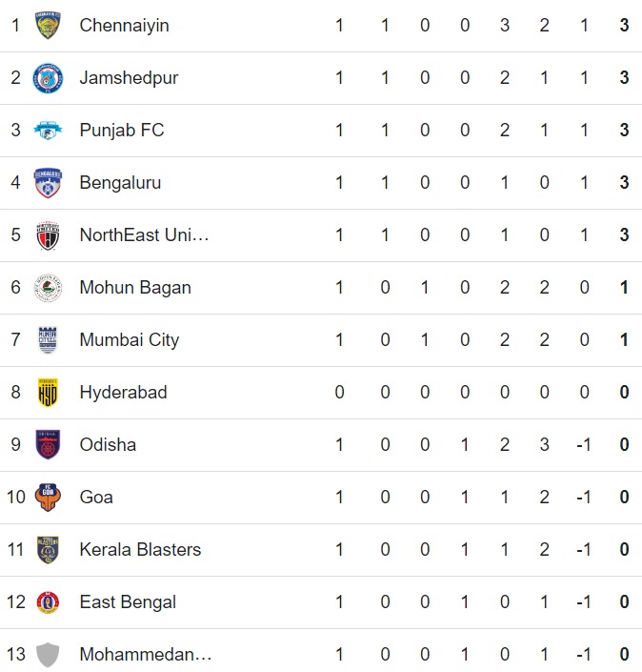The width and height of the screenshot is (642, 672).
Task: Select the Mumbai City team badge
Action: pyautogui.click(x=48, y=340)
